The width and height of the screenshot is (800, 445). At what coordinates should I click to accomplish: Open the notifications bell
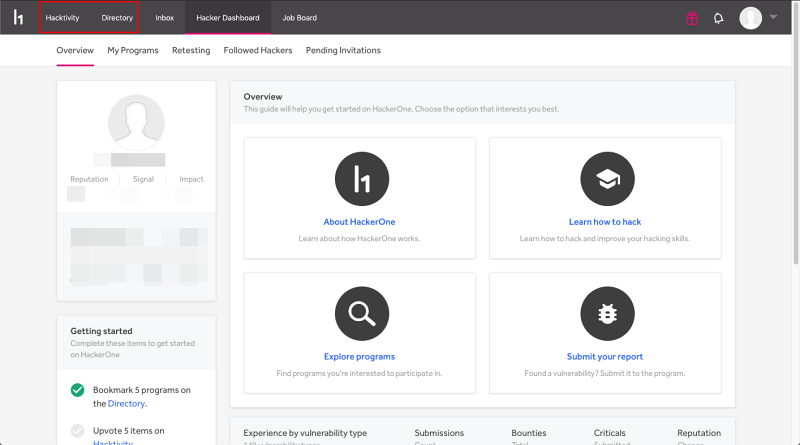pyautogui.click(x=718, y=18)
